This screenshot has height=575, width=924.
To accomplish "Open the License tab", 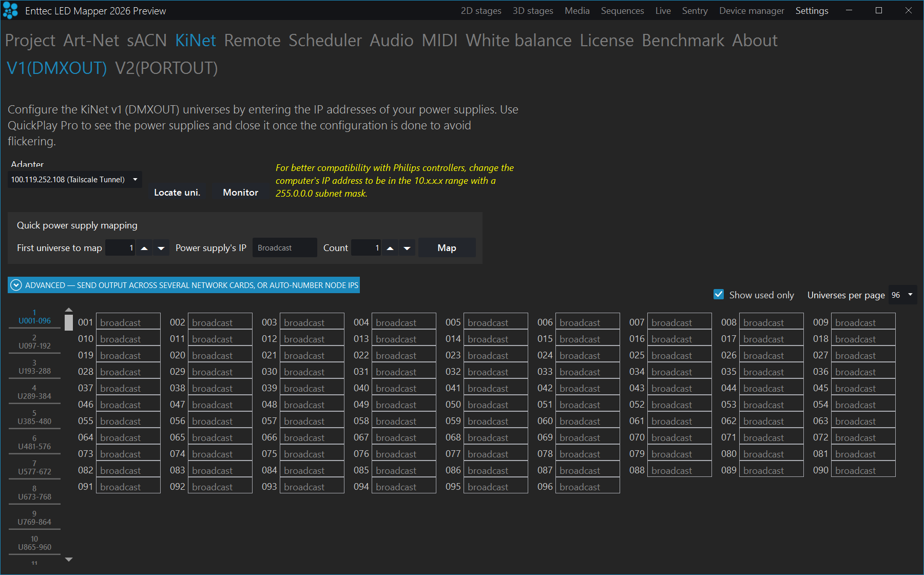I will (x=607, y=41).
